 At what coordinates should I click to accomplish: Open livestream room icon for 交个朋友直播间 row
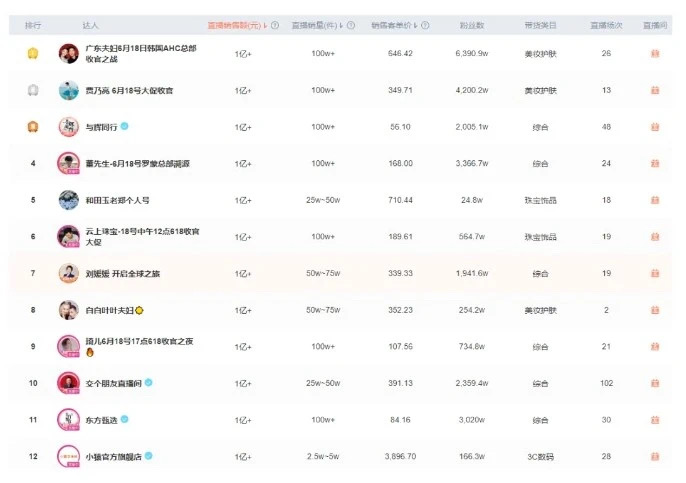[x=655, y=383]
